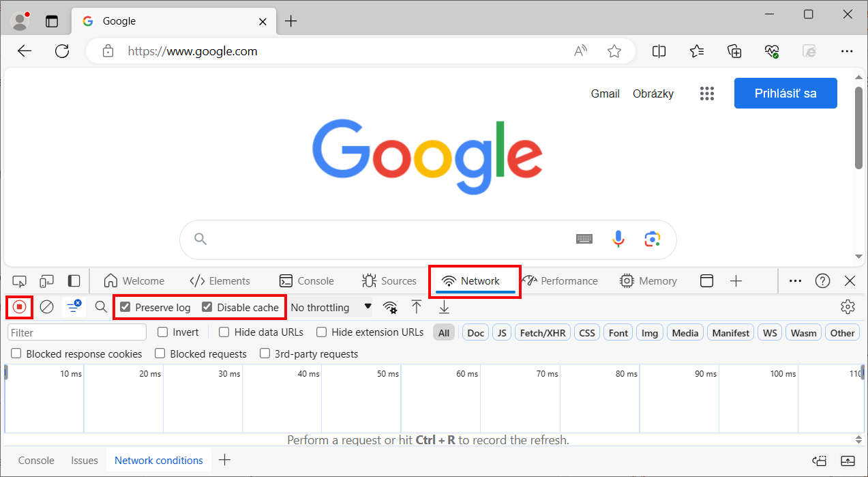Open split screen view
The image size is (868, 477).
tap(659, 51)
